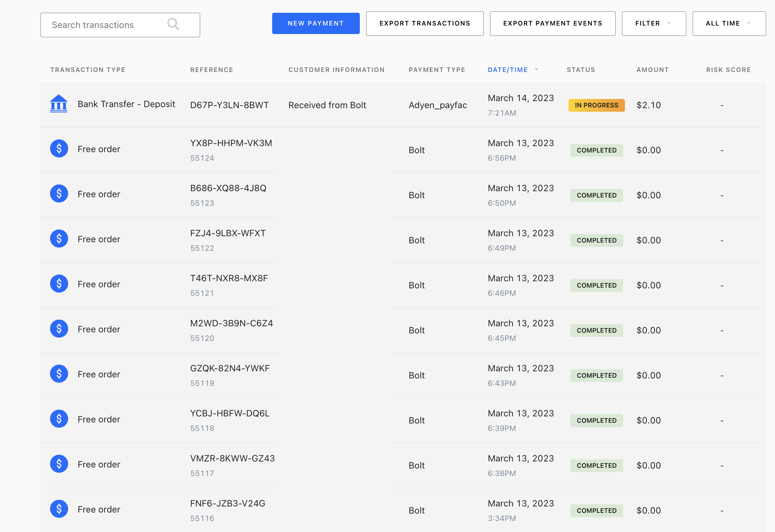This screenshot has width=775, height=532.
Task: Click the dollar icon for order 55122
Action: (59, 239)
